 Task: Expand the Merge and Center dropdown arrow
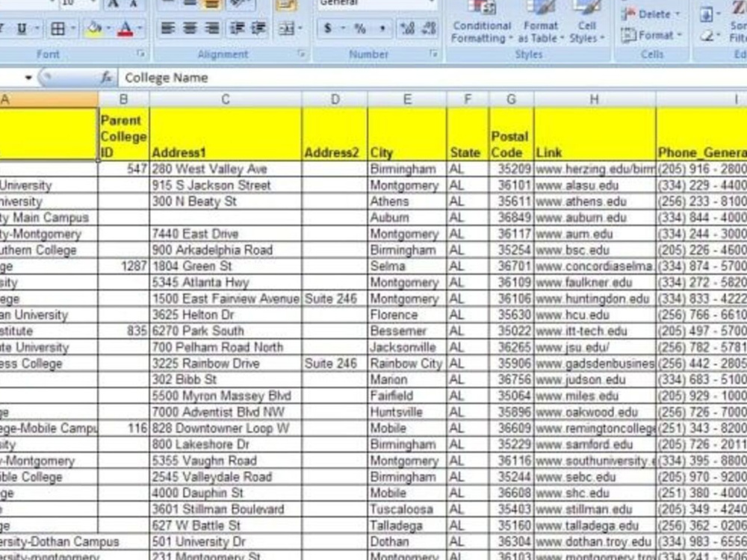pyautogui.click(x=300, y=29)
